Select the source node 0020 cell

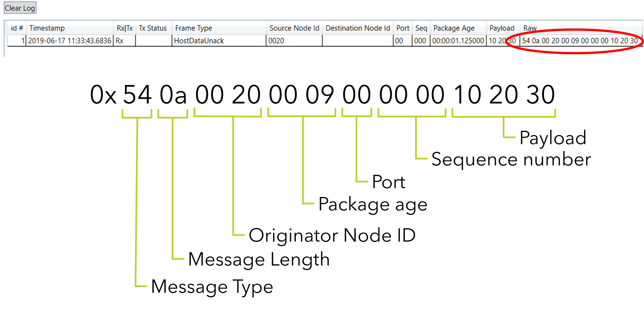(294, 41)
